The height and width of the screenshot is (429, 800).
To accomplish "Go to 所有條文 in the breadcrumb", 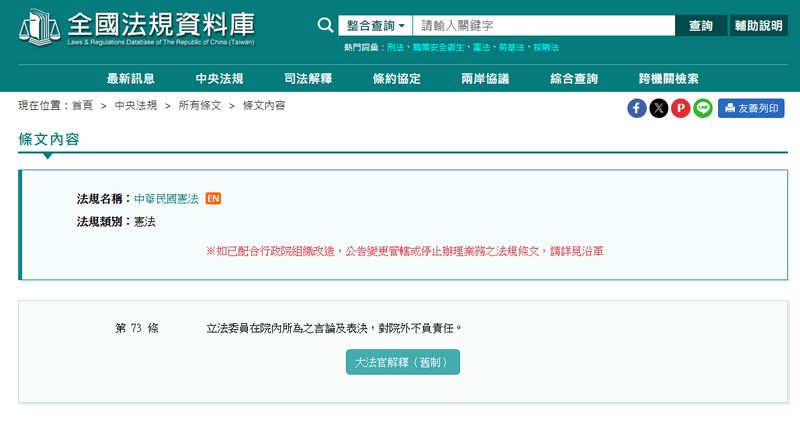I will point(200,106).
